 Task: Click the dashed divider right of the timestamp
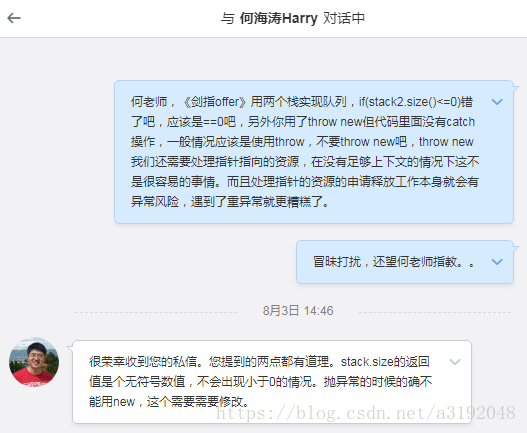(x=435, y=312)
